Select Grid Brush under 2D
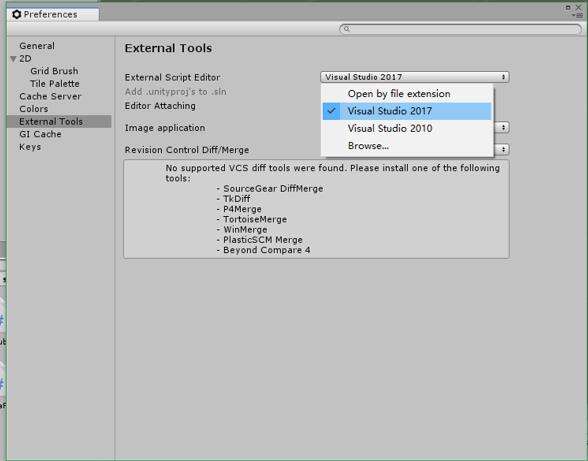The image size is (588, 461). 54,71
